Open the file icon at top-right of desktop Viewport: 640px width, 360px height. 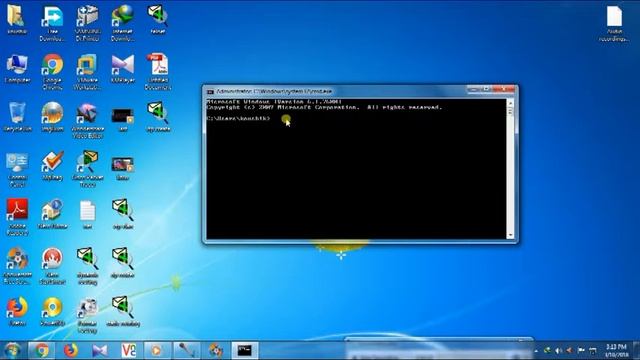[613, 23]
